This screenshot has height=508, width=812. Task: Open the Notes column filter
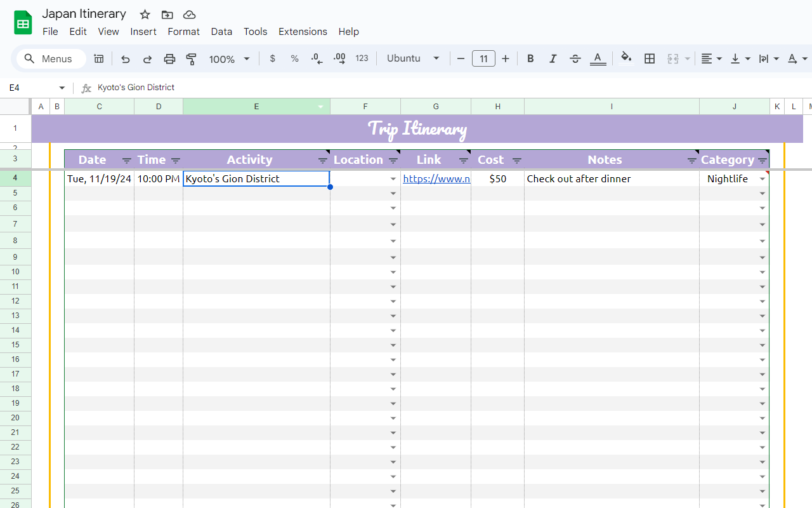pos(691,161)
